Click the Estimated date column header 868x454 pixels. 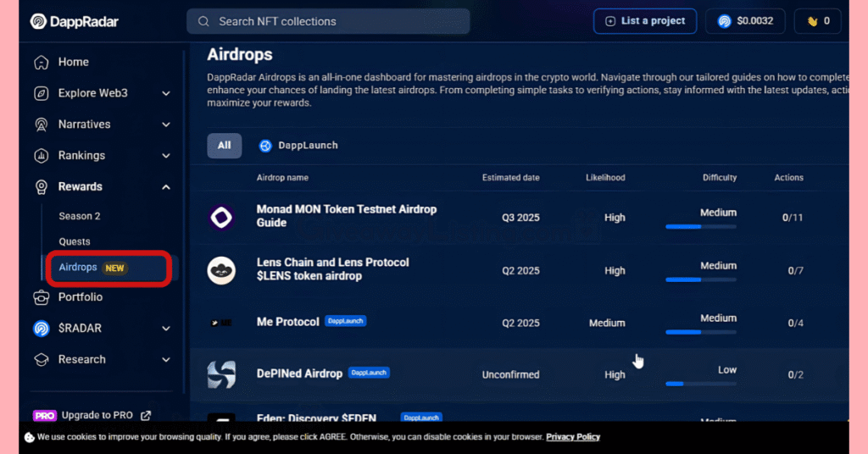(x=510, y=178)
